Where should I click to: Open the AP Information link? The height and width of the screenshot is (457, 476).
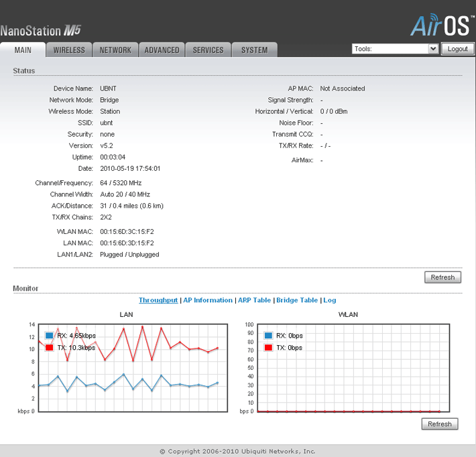pos(208,300)
